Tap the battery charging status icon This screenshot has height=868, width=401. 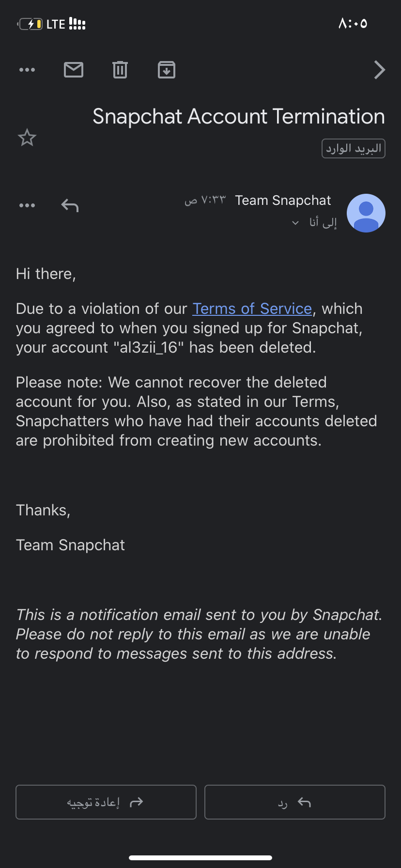click(x=31, y=24)
